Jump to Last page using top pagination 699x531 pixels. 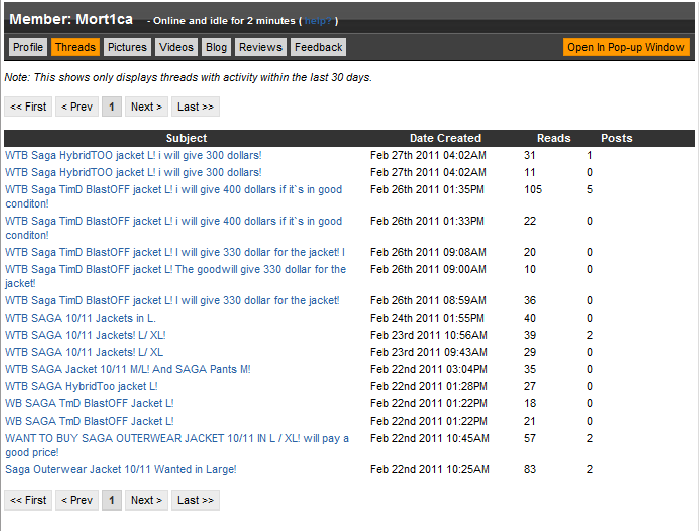pyautogui.click(x=195, y=107)
